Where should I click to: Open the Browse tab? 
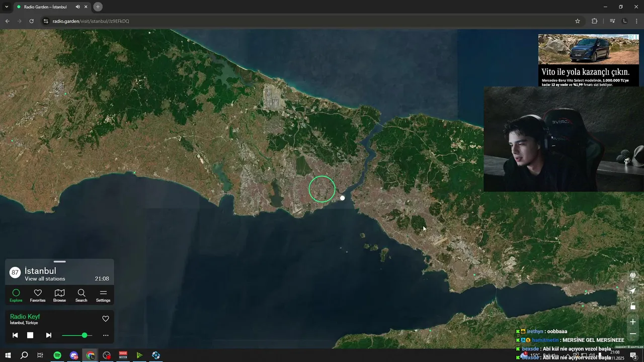pos(59,296)
